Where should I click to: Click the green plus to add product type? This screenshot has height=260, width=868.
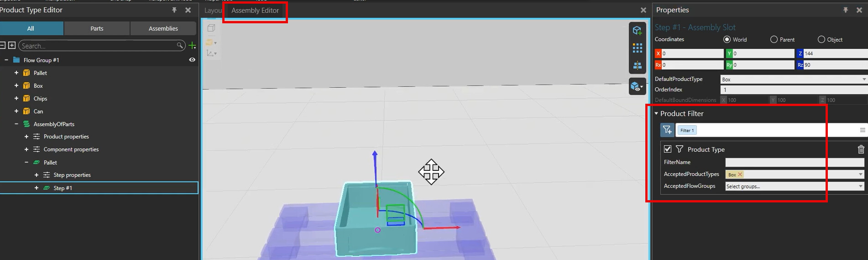[x=192, y=46]
